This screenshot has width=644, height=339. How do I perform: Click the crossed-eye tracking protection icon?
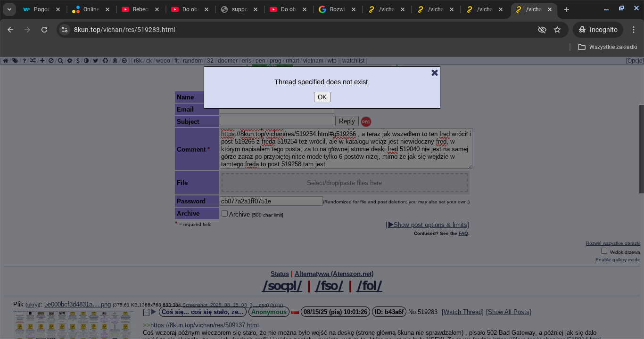pyautogui.click(x=542, y=30)
